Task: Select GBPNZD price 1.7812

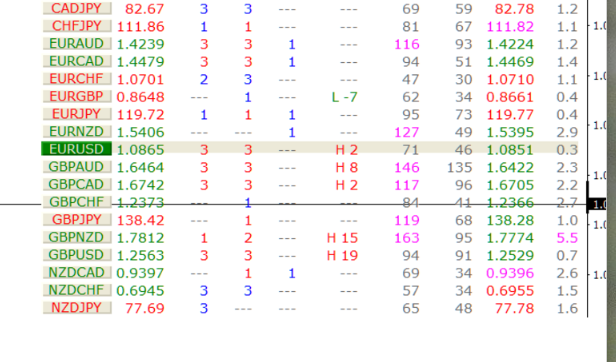Action: 141,238
